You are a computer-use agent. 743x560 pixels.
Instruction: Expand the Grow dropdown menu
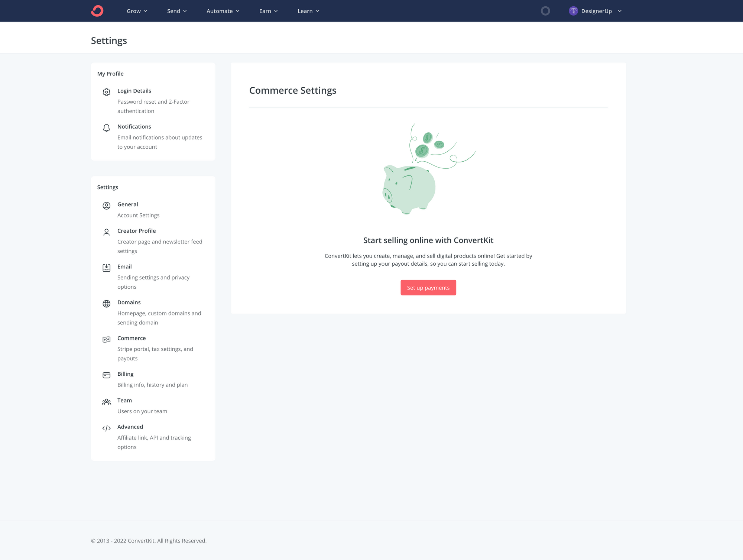pyautogui.click(x=137, y=11)
